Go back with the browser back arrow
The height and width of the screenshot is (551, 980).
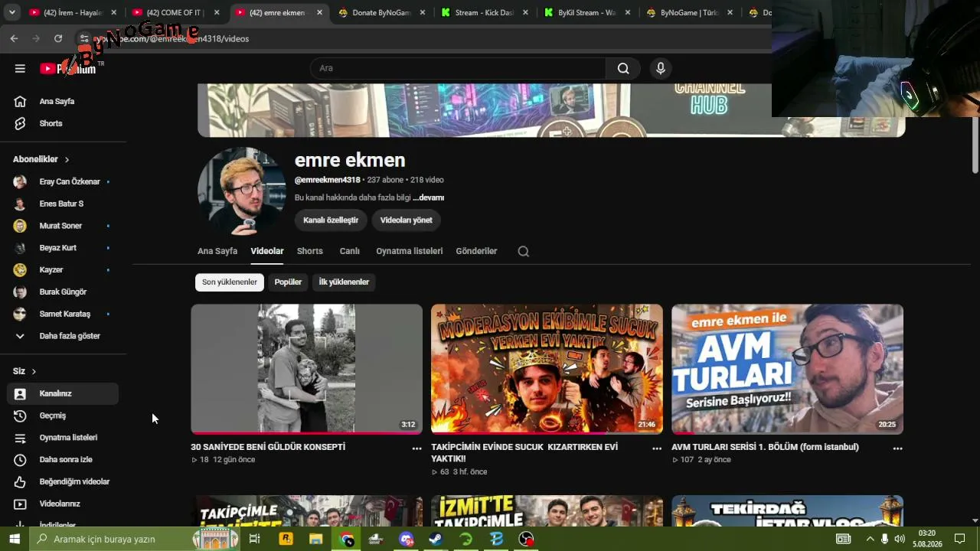pyautogui.click(x=14, y=38)
